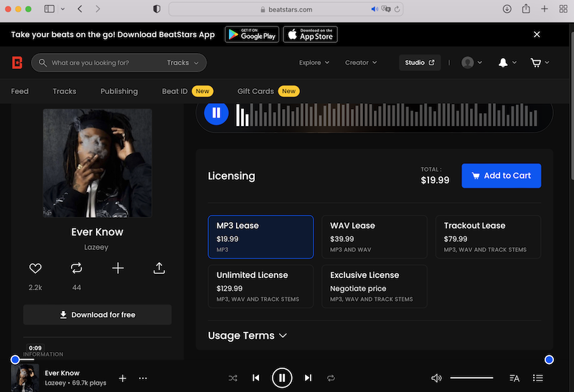Open the Tracks search filter dropdown
This screenshot has height=392, width=574.
[x=182, y=62]
